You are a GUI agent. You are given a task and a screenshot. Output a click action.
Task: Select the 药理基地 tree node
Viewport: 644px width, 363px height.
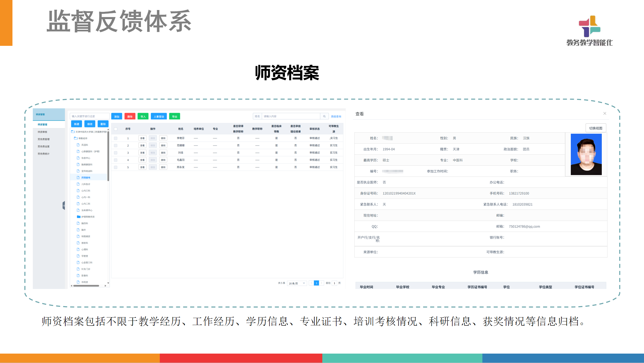(x=86, y=178)
